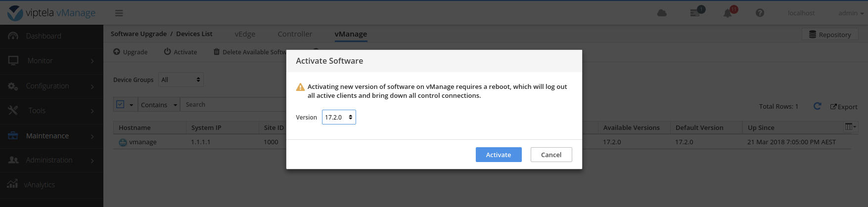868x207 pixels.
Task: Open the admin user menu
Action: (x=851, y=13)
